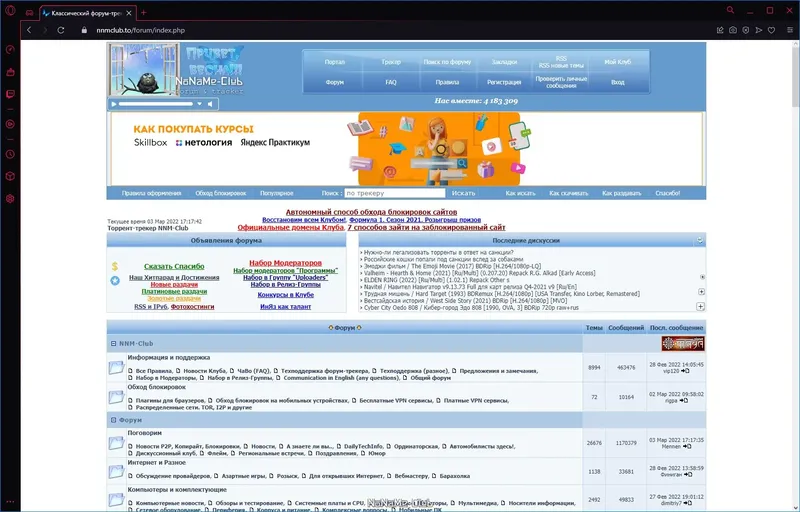Click the padlock site security icon
This screenshot has width=800, height=512.
pyautogui.click(x=84, y=30)
